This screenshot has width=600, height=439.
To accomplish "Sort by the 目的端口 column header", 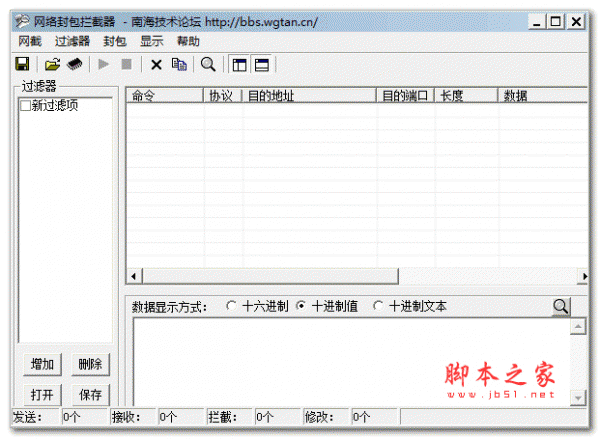I will 406,95.
